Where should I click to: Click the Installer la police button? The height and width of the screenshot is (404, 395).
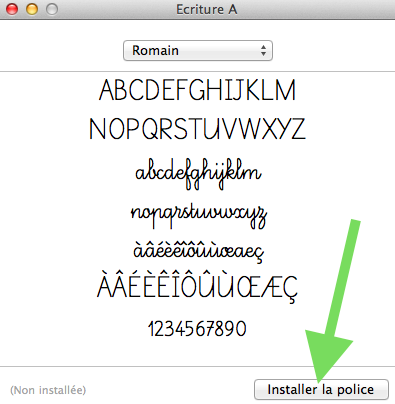pos(321,389)
